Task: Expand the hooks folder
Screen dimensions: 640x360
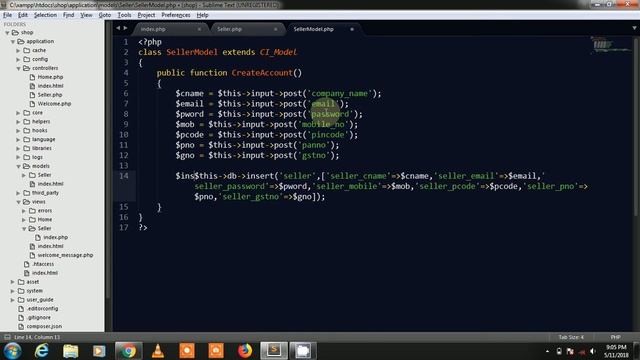Action: click(x=18, y=131)
